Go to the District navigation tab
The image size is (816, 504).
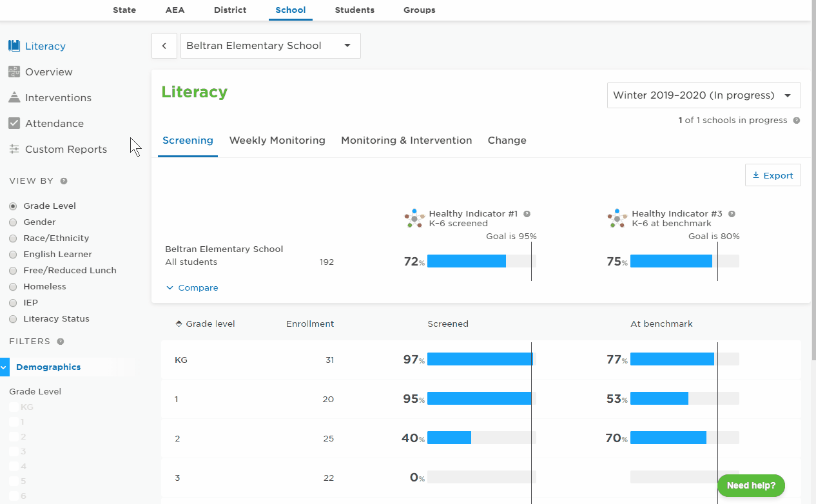pos(230,10)
